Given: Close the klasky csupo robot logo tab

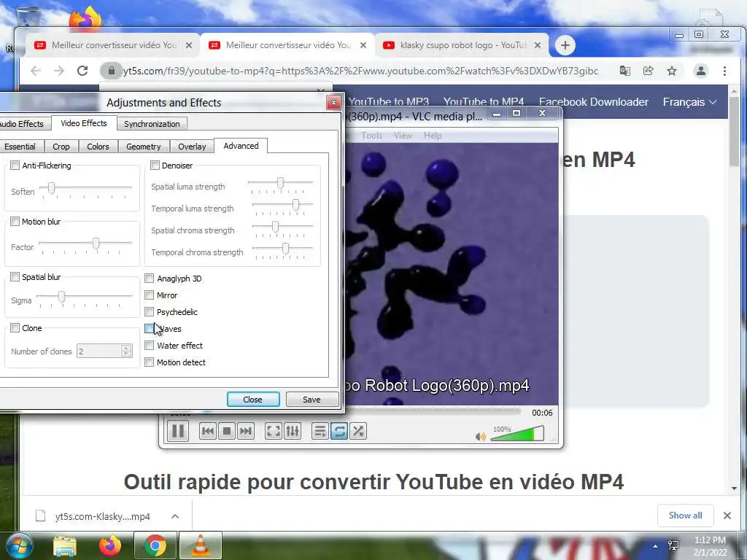Looking at the screenshot, I should pos(538,45).
